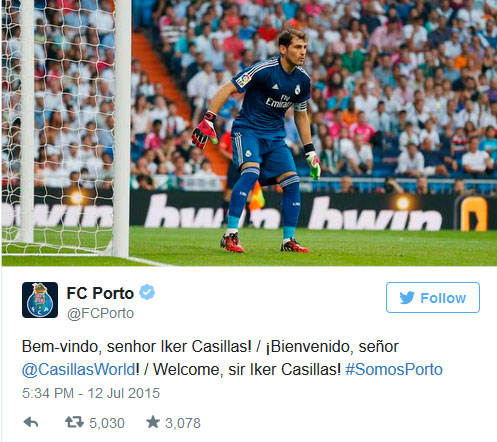
Task: Favorite the tweet with the star icon
Action: (153, 422)
